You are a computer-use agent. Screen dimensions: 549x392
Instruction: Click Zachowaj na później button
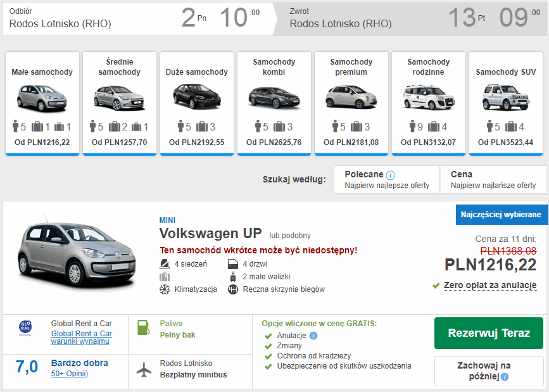pyautogui.click(x=489, y=371)
